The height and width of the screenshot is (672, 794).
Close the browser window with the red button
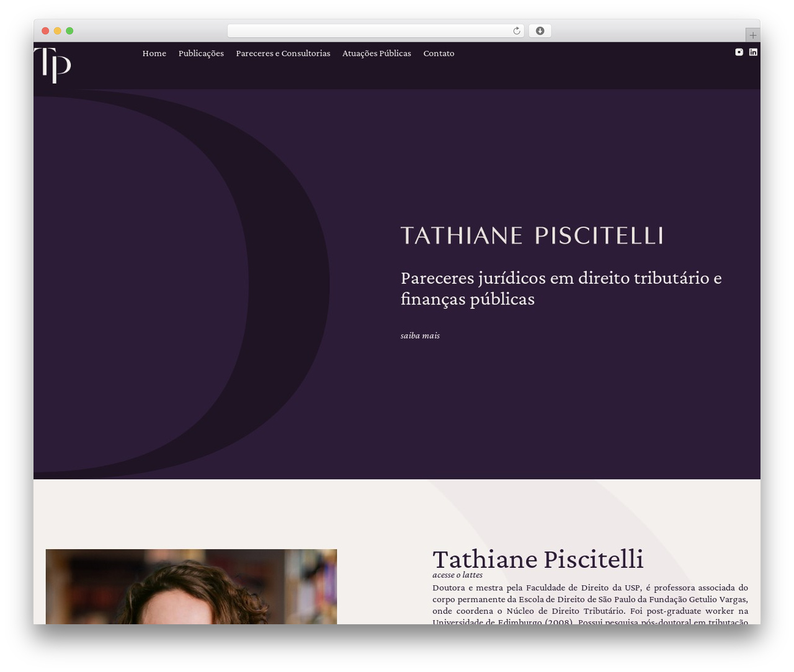pos(45,31)
